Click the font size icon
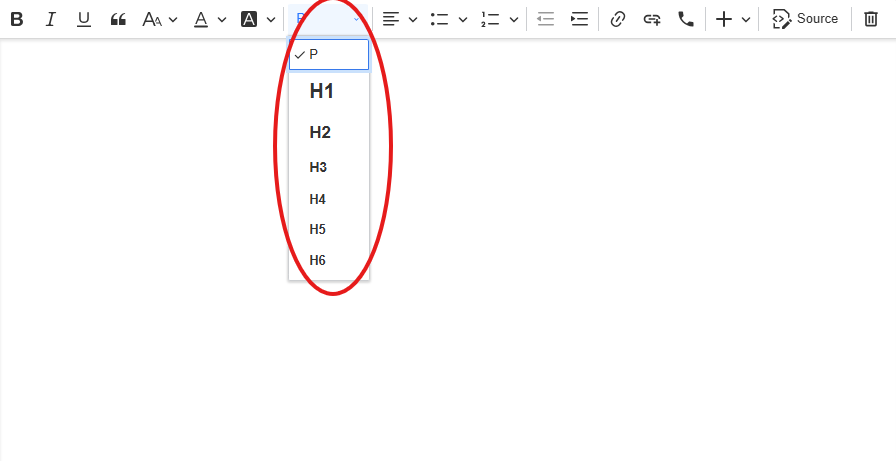This screenshot has height=461, width=896. coord(152,19)
